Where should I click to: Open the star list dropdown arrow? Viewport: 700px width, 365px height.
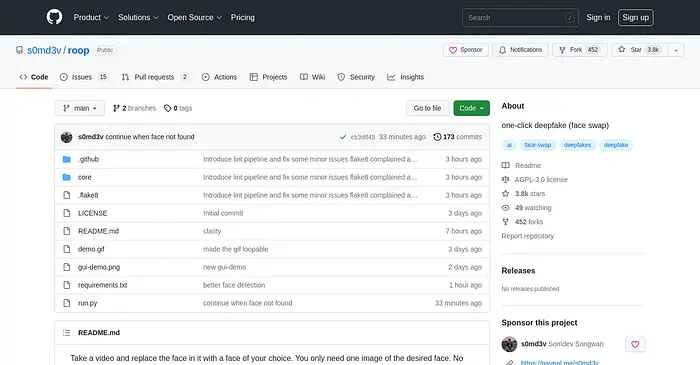coord(676,50)
